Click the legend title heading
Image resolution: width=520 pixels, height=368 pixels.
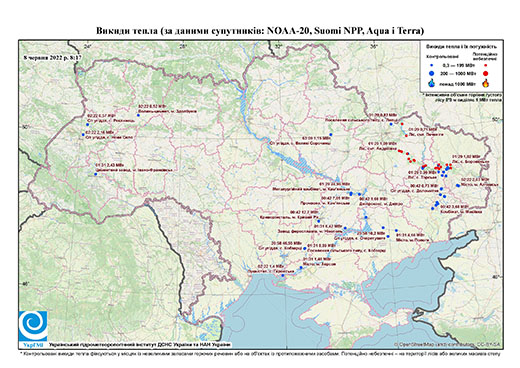pyautogui.click(x=462, y=47)
